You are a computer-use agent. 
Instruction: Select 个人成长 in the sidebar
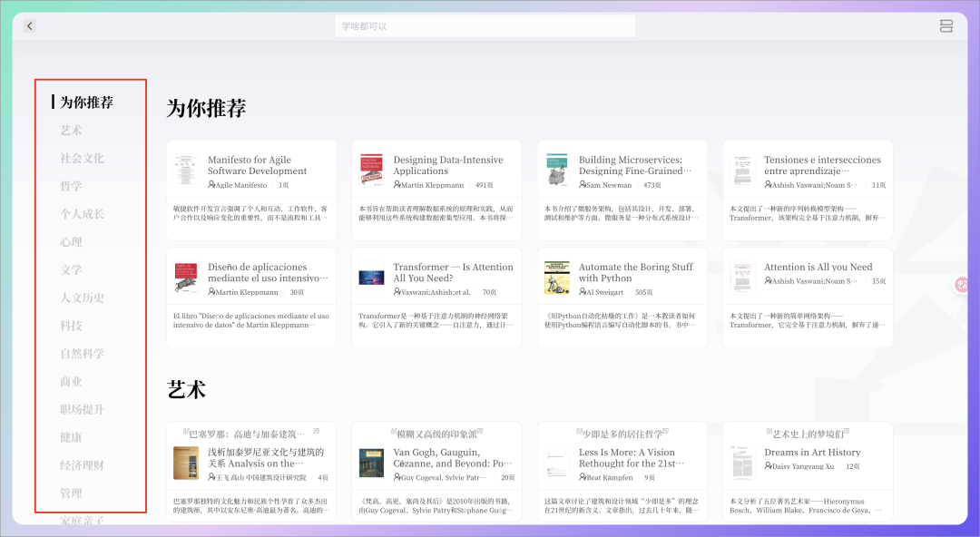click(82, 214)
